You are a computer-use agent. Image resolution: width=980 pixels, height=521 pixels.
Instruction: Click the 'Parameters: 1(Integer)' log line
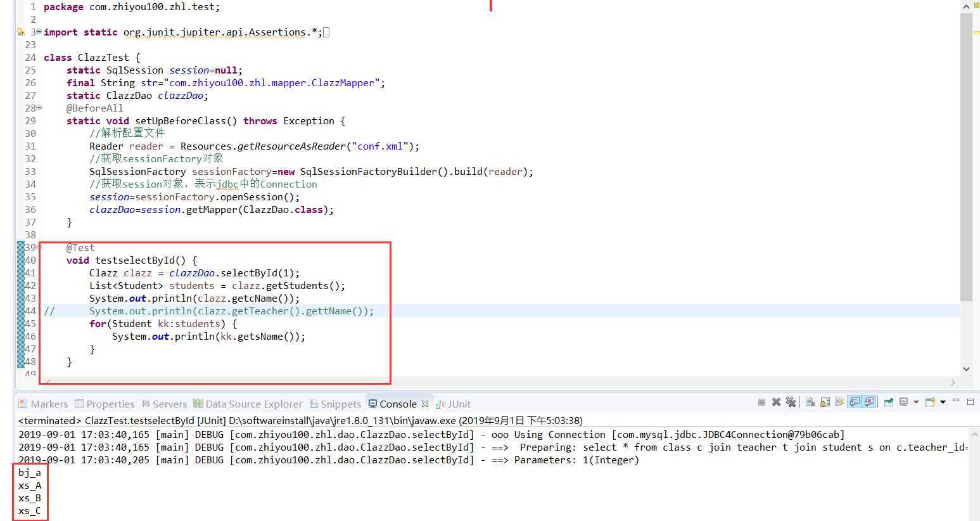pos(329,460)
